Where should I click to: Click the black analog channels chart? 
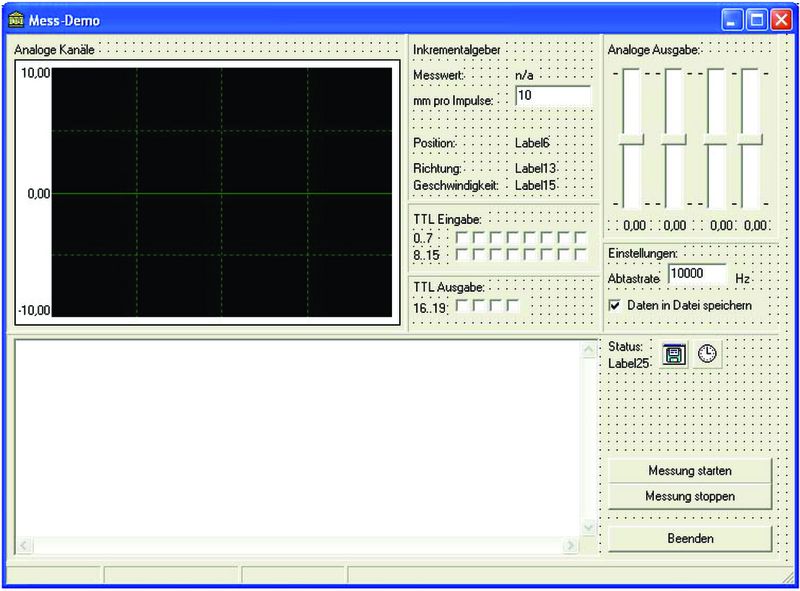click(x=222, y=192)
